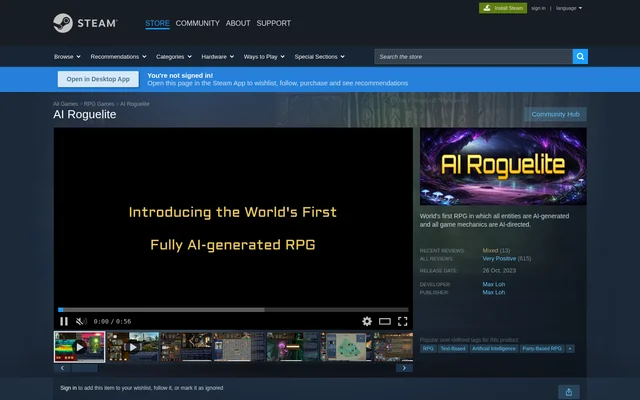Viewport: 640px width, 400px height.
Task: Click the All Games breadcrumb
Action: click(x=65, y=104)
